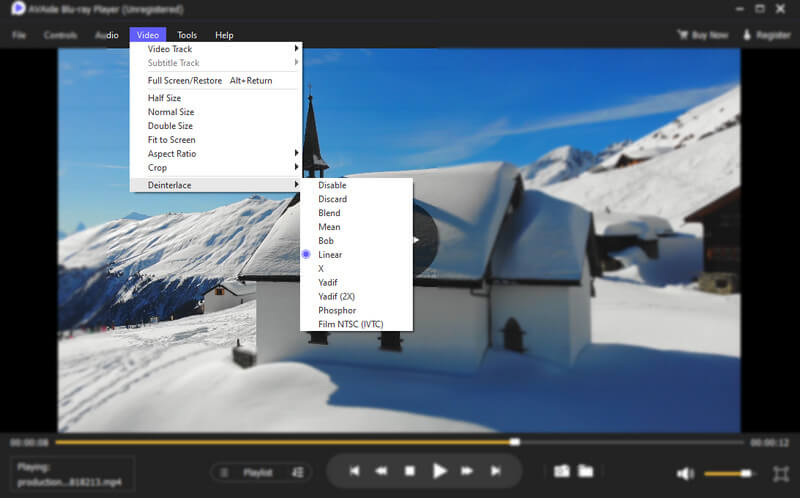
Task: Open the Tools menu
Action: pos(187,35)
